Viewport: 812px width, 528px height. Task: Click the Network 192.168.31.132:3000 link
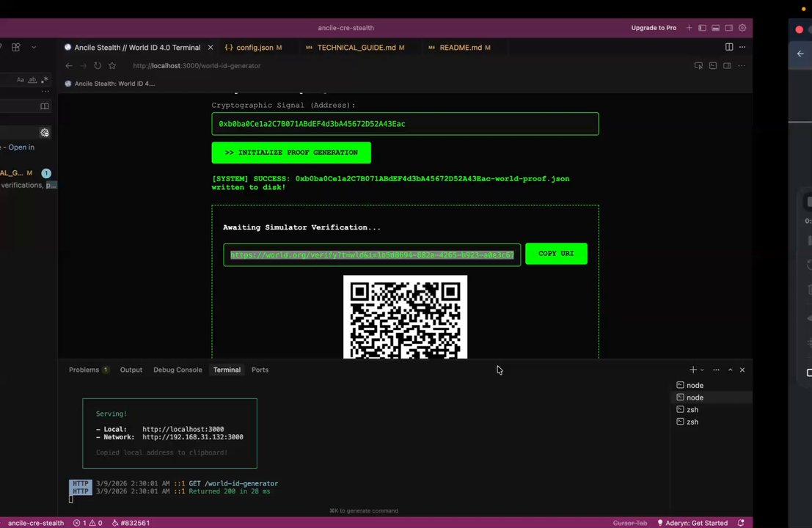[193, 437]
